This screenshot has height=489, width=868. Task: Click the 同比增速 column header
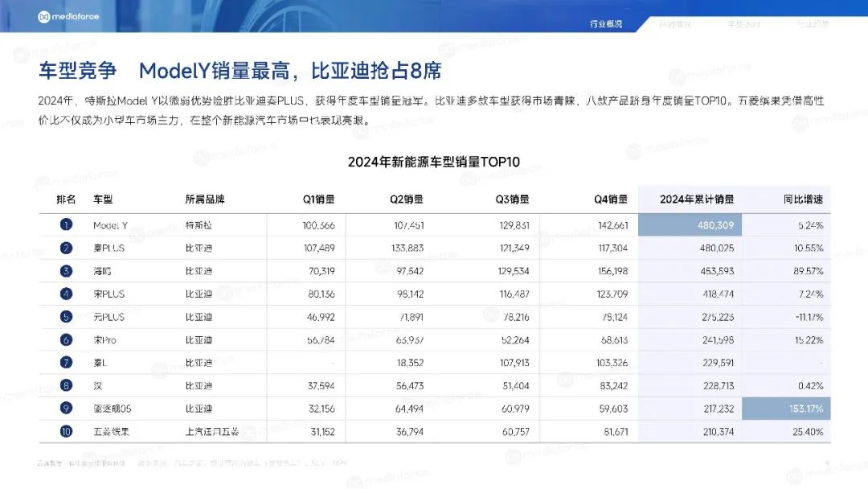click(x=802, y=199)
